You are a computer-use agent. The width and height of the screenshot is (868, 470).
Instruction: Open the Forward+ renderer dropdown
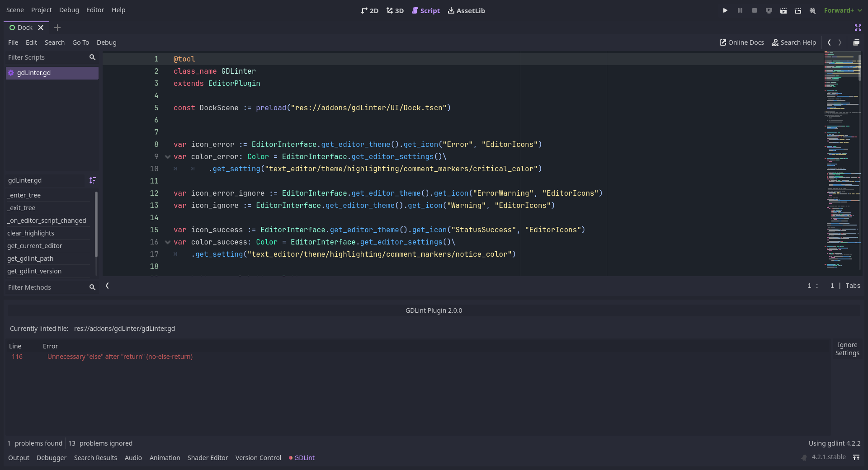click(843, 10)
